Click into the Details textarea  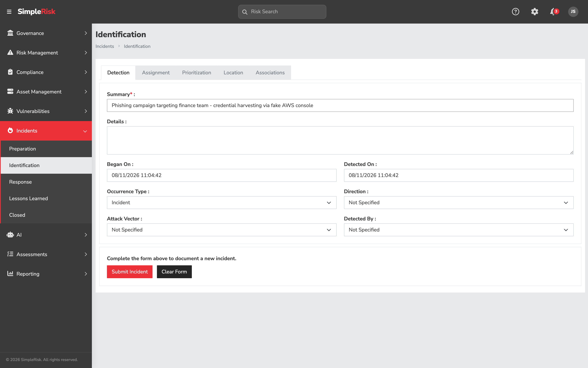pyautogui.click(x=340, y=140)
